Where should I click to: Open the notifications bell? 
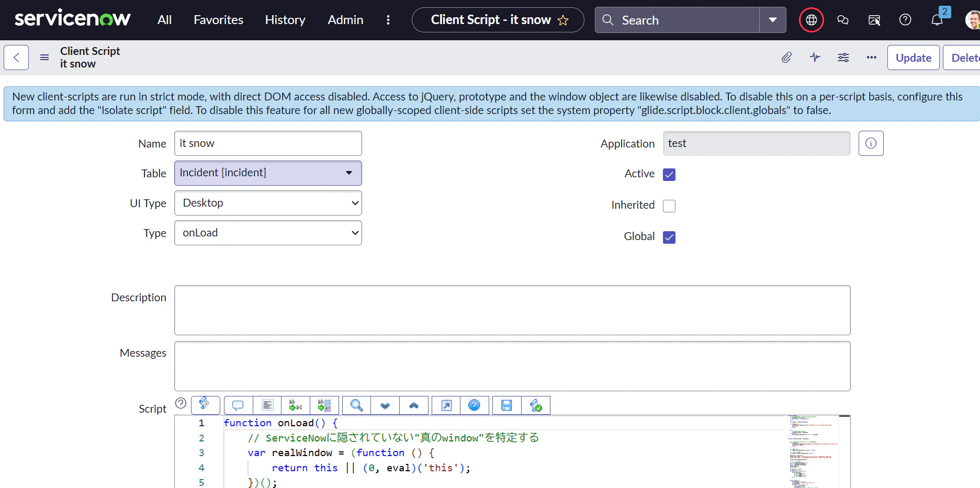(937, 20)
